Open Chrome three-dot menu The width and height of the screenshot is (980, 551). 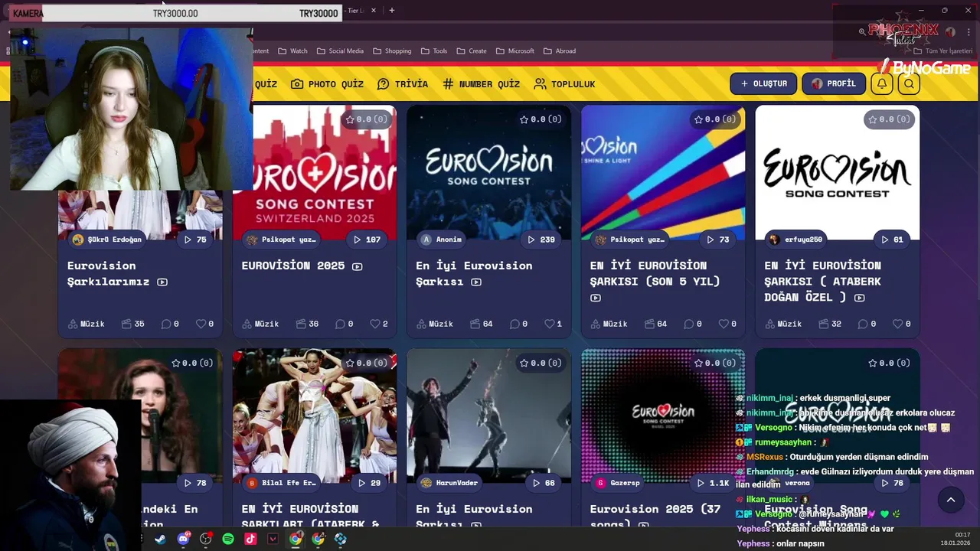(x=969, y=32)
